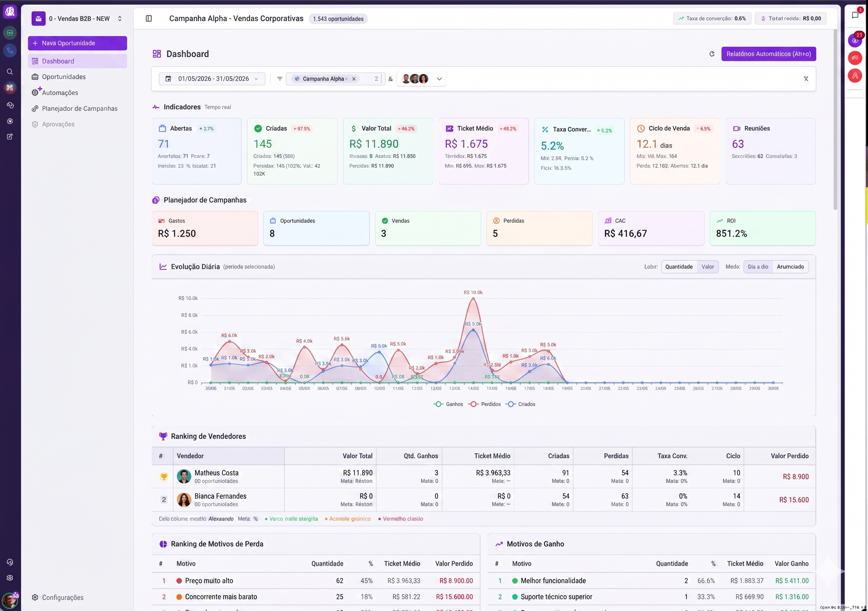
Task: Click the Ciclo de Venda clock icon
Action: tap(641, 128)
